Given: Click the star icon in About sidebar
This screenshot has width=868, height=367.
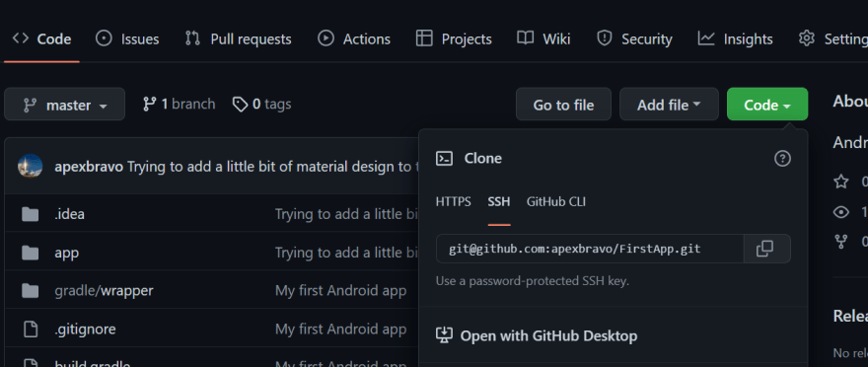Looking at the screenshot, I should (841, 182).
